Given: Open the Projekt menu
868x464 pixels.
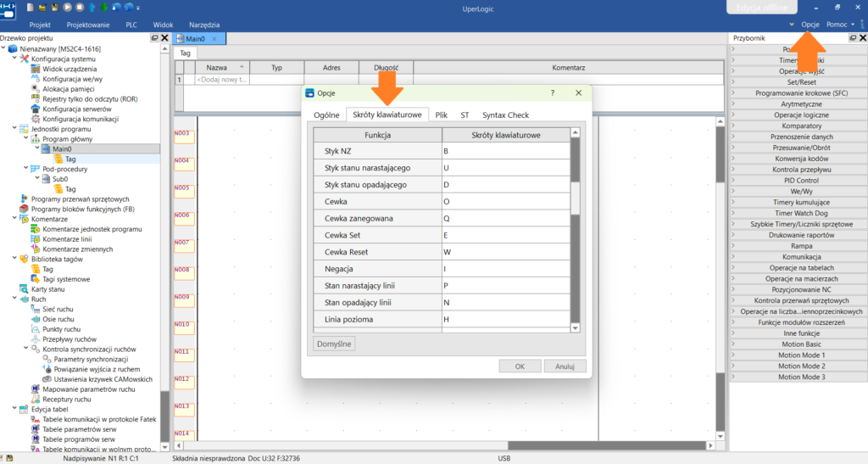Looking at the screenshot, I should pos(40,25).
